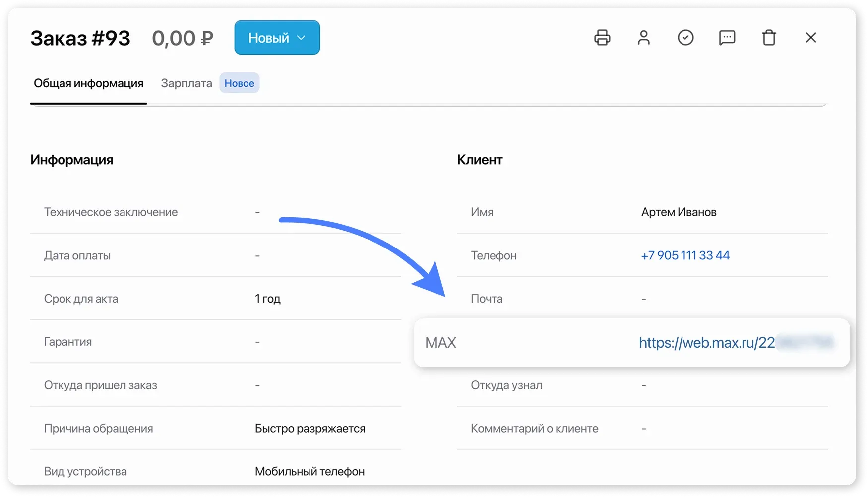Open the Новый status dropdown
868x497 pixels.
[276, 37]
